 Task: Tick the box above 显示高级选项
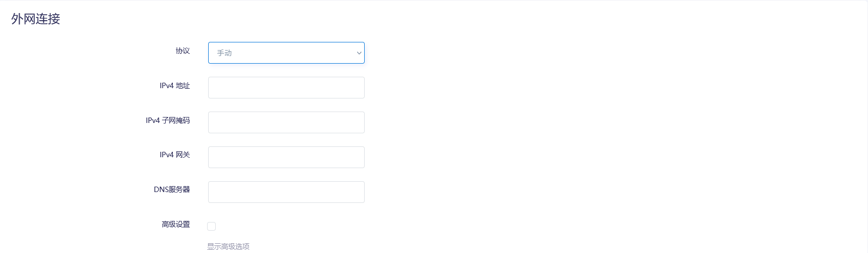tap(211, 226)
